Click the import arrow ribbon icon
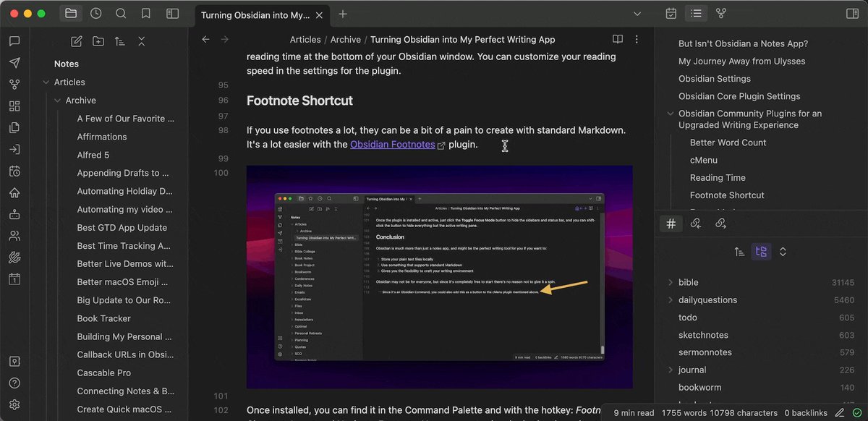Viewport: 868px width, 421px height. [x=14, y=150]
